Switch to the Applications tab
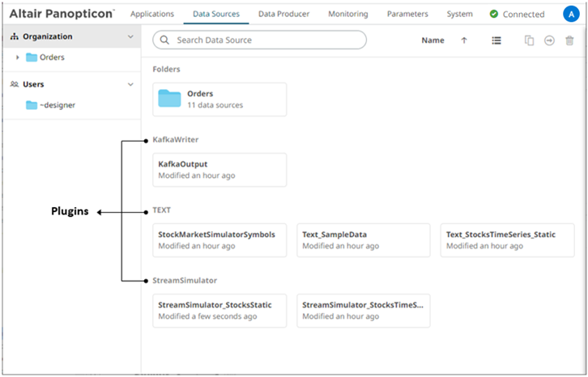 coord(152,14)
